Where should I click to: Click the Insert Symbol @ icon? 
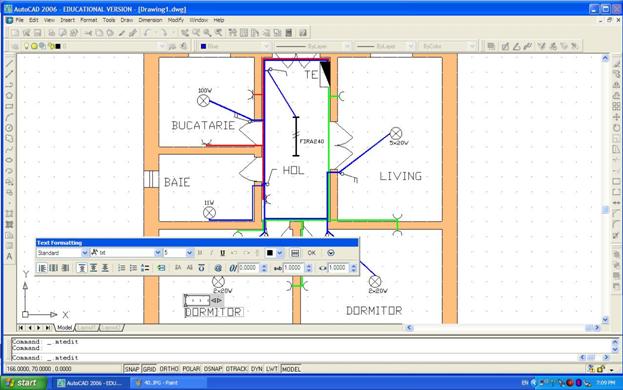218,268
